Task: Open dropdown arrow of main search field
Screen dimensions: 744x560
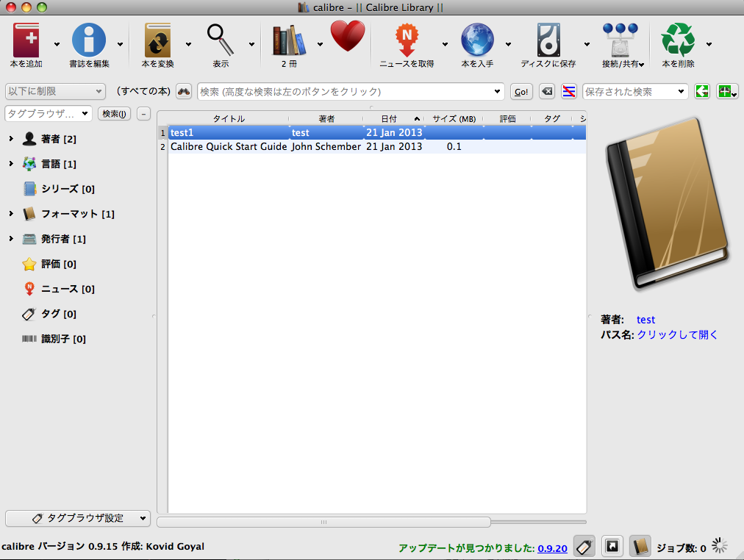Action: [x=497, y=92]
